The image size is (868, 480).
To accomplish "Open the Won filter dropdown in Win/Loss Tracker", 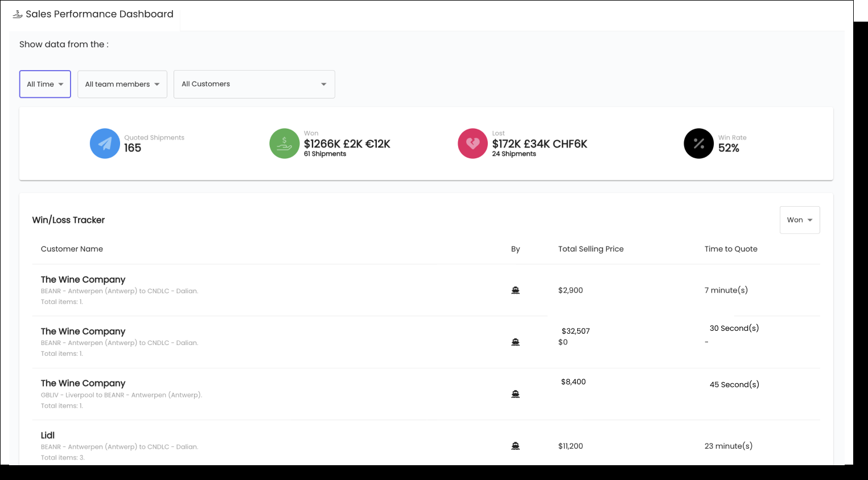I will pos(800,220).
